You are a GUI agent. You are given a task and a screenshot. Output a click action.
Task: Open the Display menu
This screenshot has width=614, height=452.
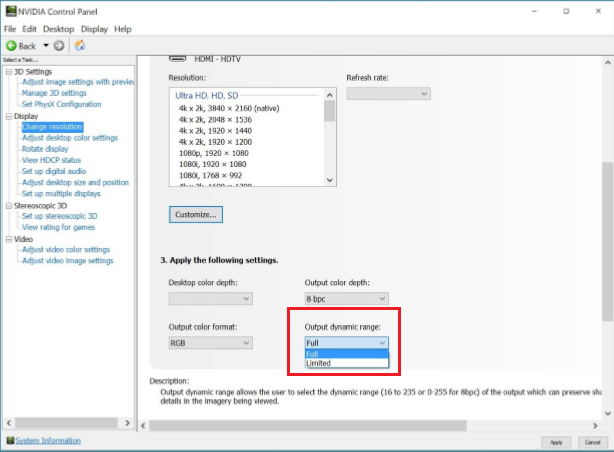[x=94, y=29]
